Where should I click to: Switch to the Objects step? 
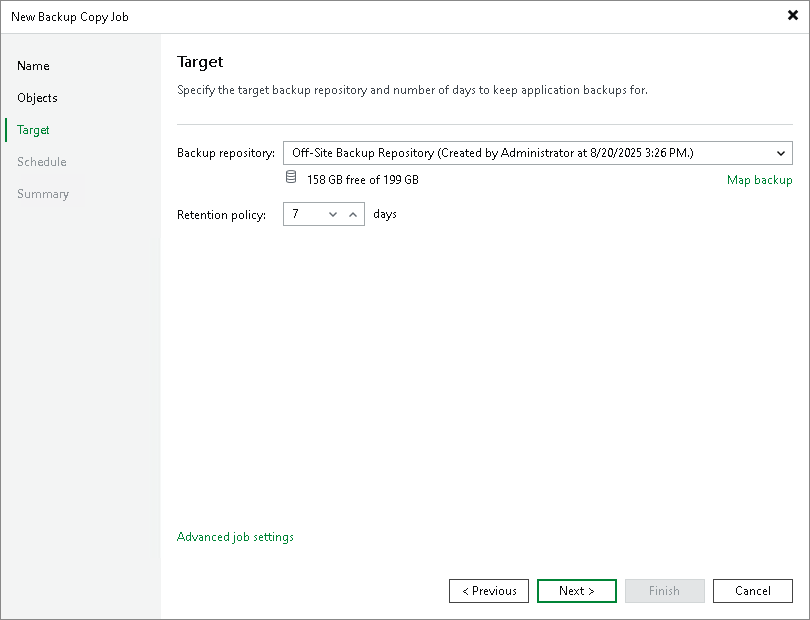coord(37,98)
